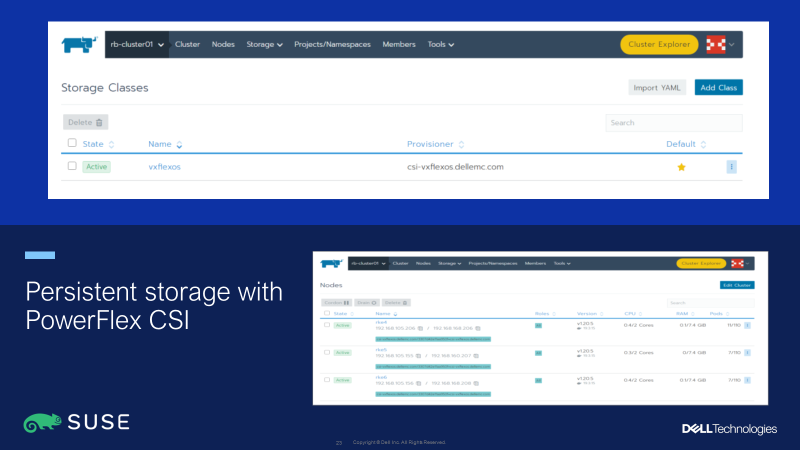Tick the checkbox for node rke6
Screen dimensions: 800x450
[x=327, y=380]
